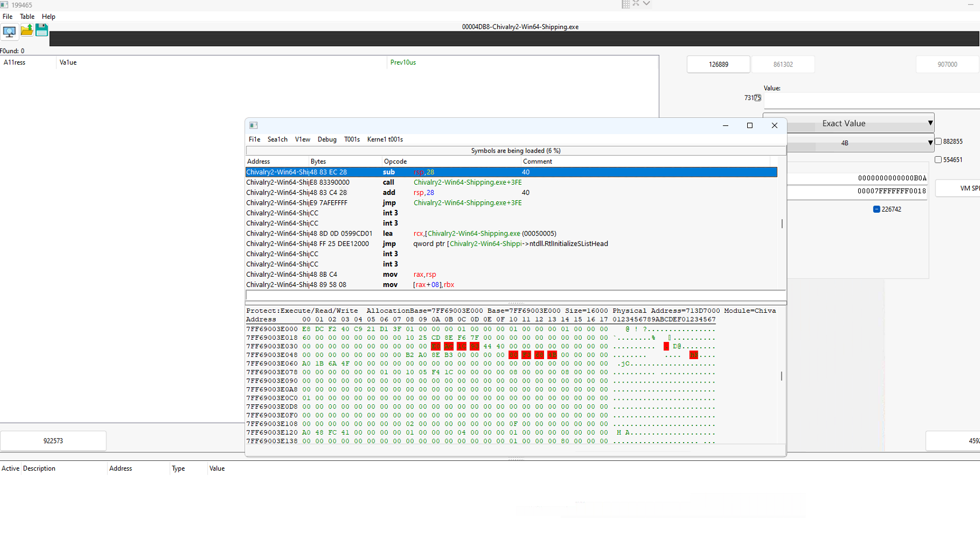Image resolution: width=980 pixels, height=541 pixels.
Task: Click the process progress bar
Action: pos(514,39)
